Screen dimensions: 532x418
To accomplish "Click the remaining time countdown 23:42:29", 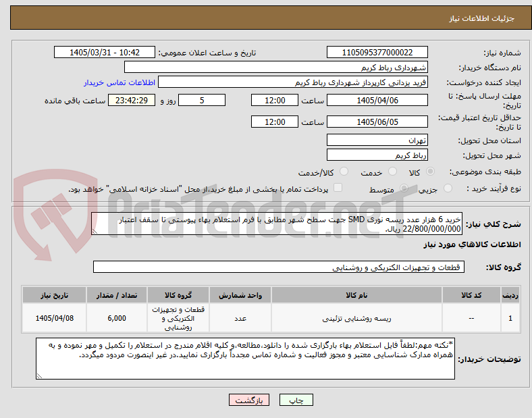I will pyautogui.click(x=132, y=101).
